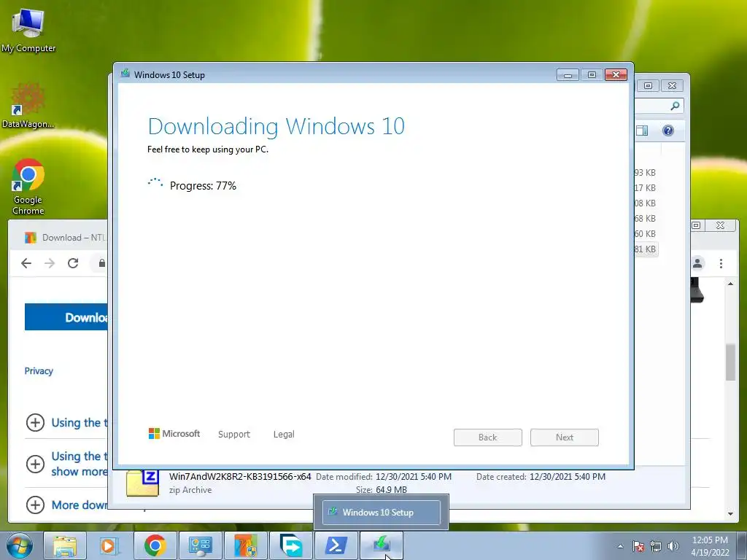Open the network tray icon
This screenshot has width=747, height=560.
pyautogui.click(x=656, y=546)
